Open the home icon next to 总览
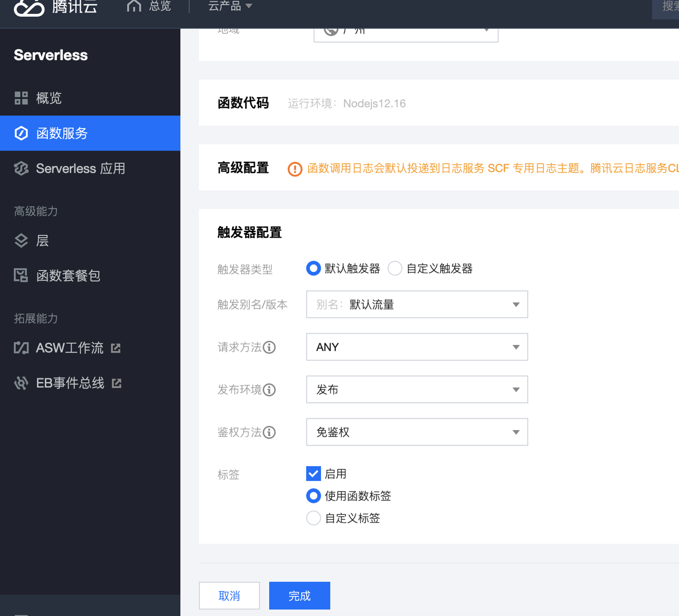This screenshot has width=679, height=616. [x=134, y=5]
